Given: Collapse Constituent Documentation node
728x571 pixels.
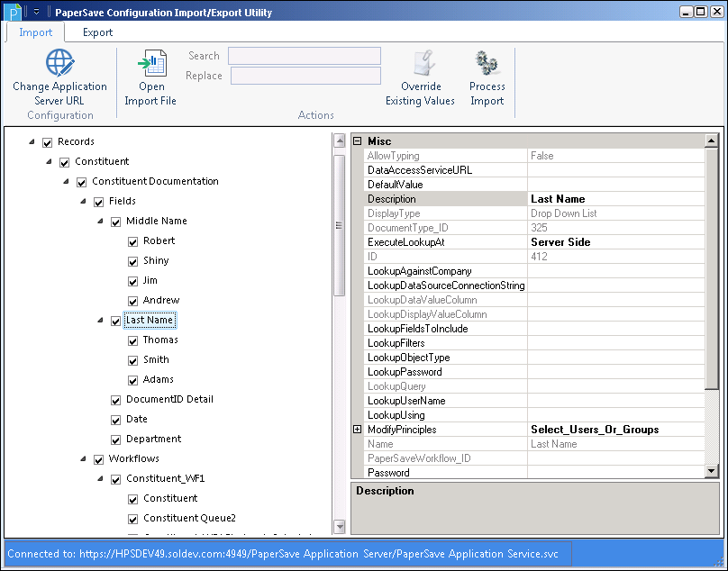Looking at the screenshot, I should point(66,182).
